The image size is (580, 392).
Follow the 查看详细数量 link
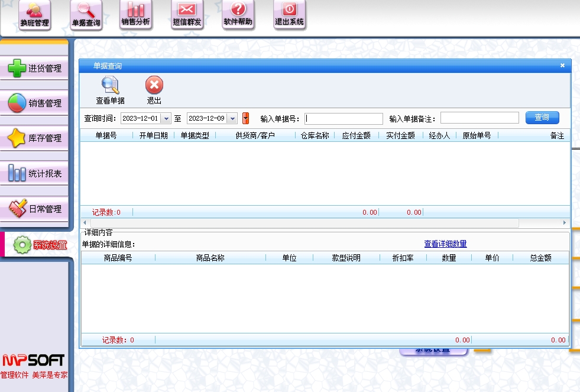tap(445, 244)
